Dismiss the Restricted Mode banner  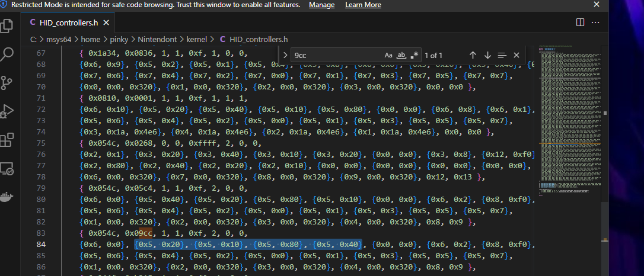coord(597,5)
